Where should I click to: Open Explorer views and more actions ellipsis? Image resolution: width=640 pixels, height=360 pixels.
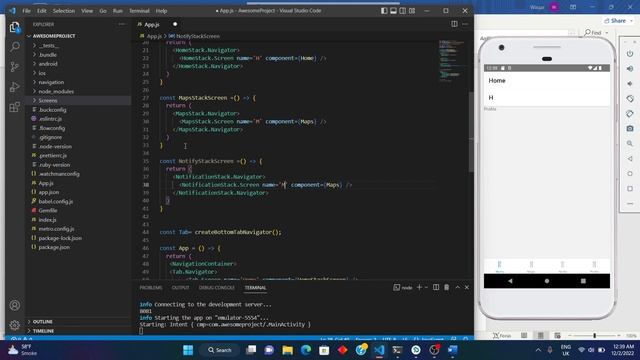pyautogui.click(x=122, y=24)
